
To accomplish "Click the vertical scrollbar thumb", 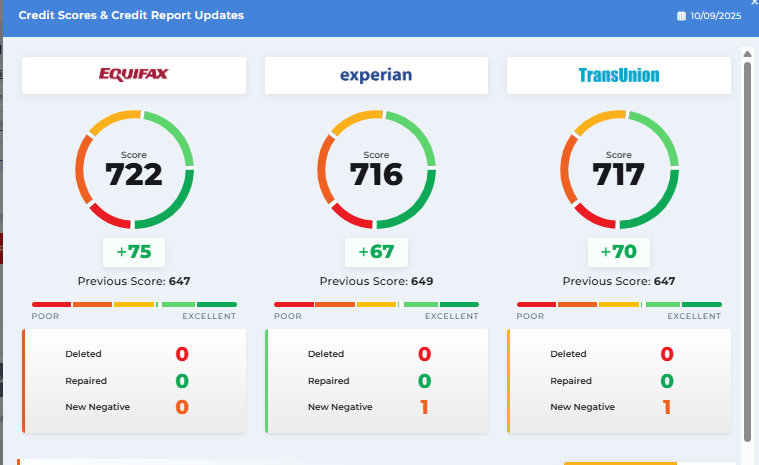I will point(747,251).
